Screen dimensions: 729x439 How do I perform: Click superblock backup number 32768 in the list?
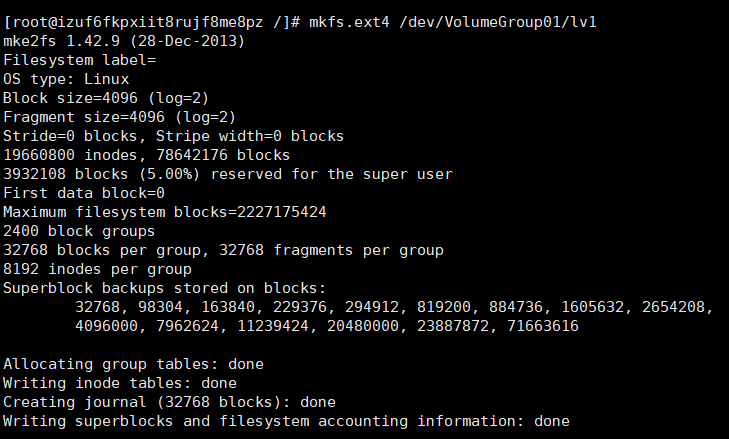(x=98, y=307)
